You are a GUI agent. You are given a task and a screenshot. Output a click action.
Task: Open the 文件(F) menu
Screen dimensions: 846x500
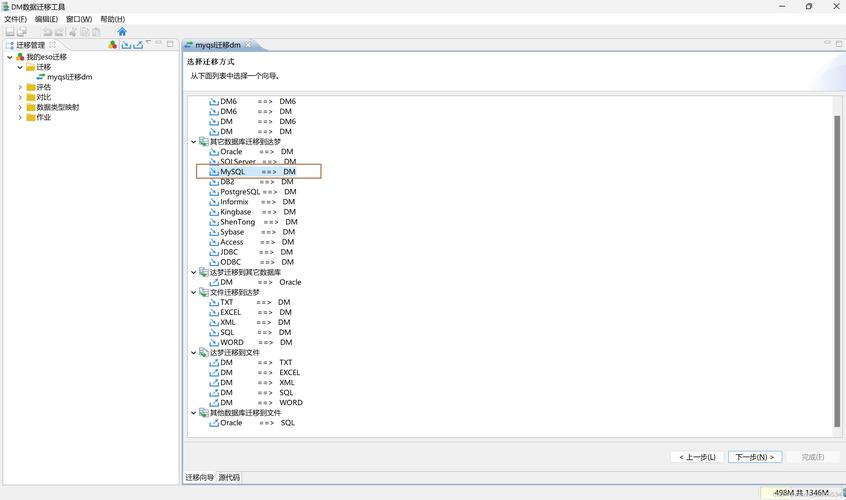pyautogui.click(x=16, y=19)
